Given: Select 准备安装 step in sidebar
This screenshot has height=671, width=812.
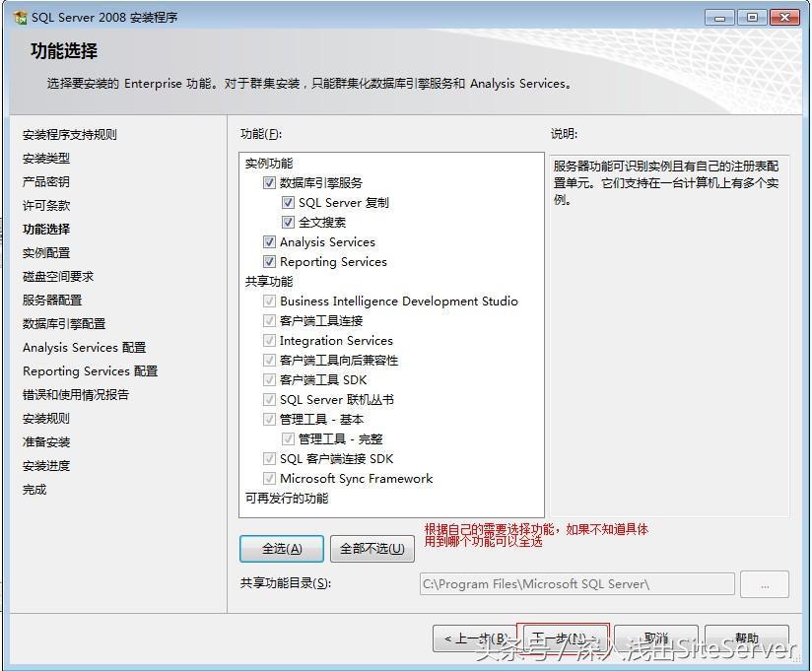Looking at the screenshot, I should (x=46, y=442).
